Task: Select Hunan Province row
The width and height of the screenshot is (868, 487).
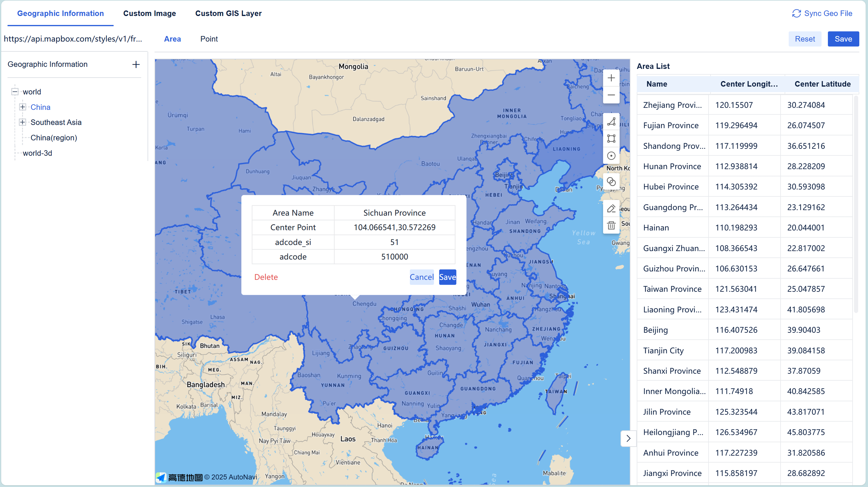Action: (744, 166)
